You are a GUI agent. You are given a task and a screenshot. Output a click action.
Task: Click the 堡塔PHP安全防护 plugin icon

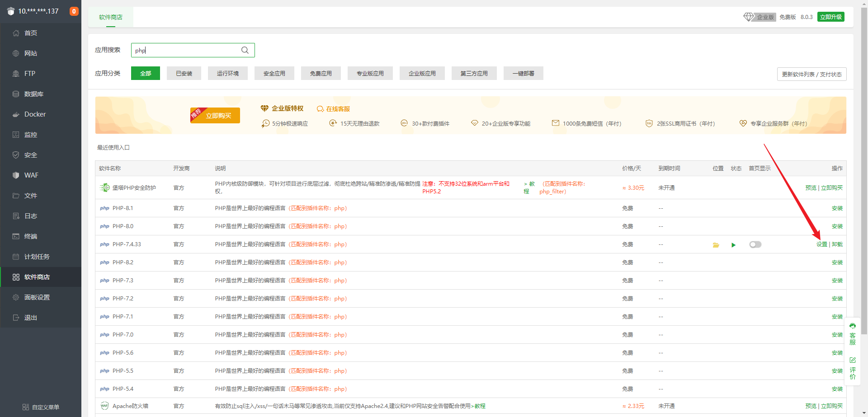click(x=105, y=187)
